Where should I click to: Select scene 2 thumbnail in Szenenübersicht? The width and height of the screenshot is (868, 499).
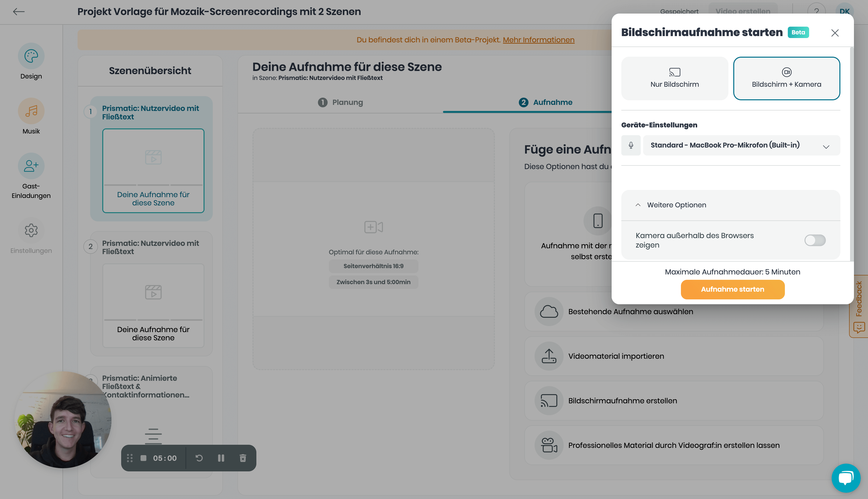153,305
